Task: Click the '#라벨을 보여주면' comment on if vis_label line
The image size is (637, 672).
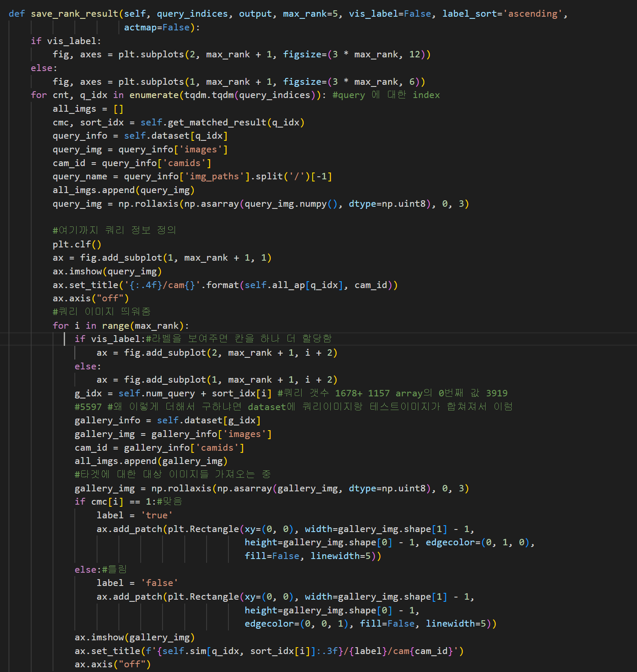Action: click(x=239, y=339)
